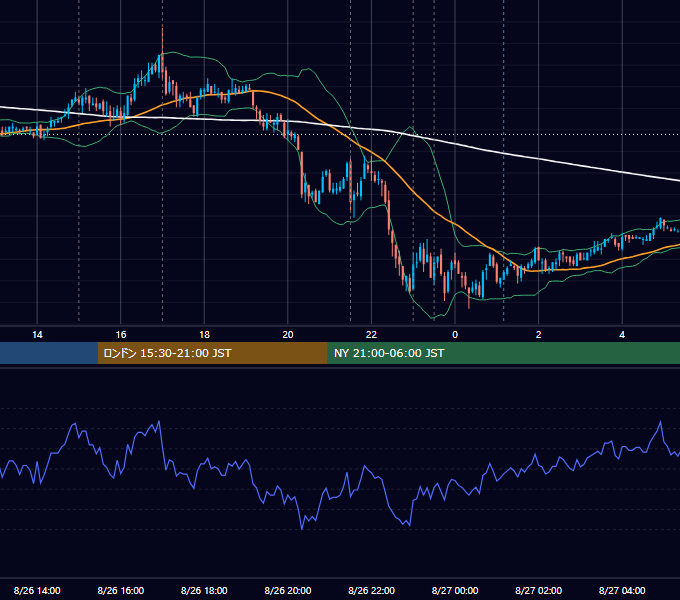Click the 8/26 16:00 date label
Viewport: 680px width, 600px height.
point(121,590)
